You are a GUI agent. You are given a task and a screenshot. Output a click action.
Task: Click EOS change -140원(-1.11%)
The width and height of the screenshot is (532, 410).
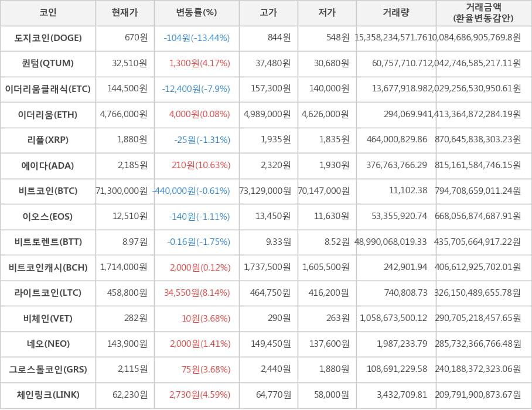[199, 216]
